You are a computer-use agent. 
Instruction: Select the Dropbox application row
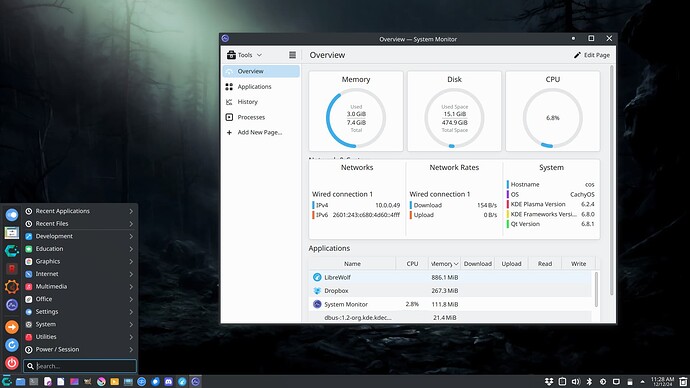(x=450, y=291)
